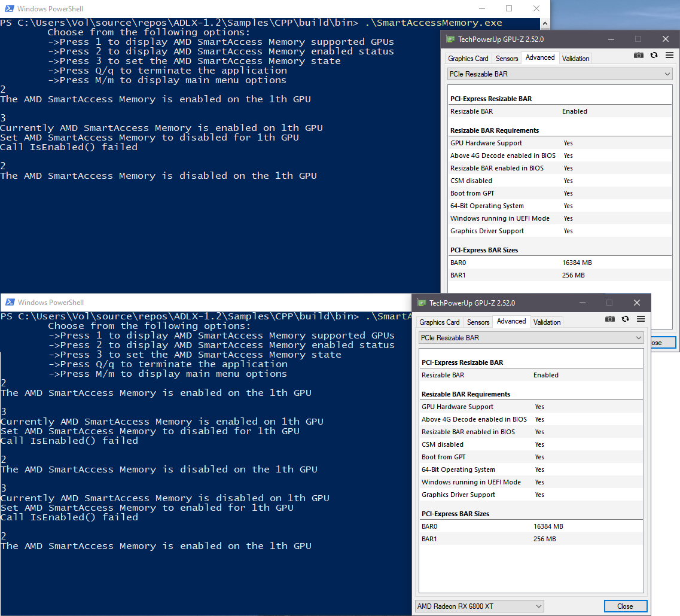Click the GPU-Z app icon in upper title bar
680x616 pixels.
(450, 39)
